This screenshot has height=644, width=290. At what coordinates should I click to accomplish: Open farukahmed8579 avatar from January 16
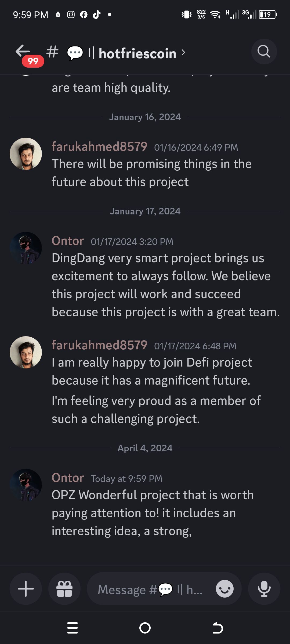click(26, 154)
